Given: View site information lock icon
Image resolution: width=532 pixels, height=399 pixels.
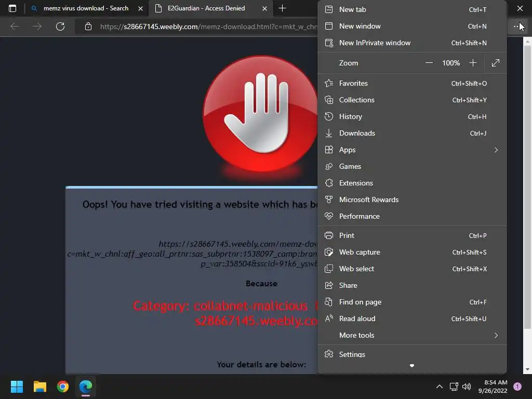Looking at the screenshot, I should (x=88, y=26).
